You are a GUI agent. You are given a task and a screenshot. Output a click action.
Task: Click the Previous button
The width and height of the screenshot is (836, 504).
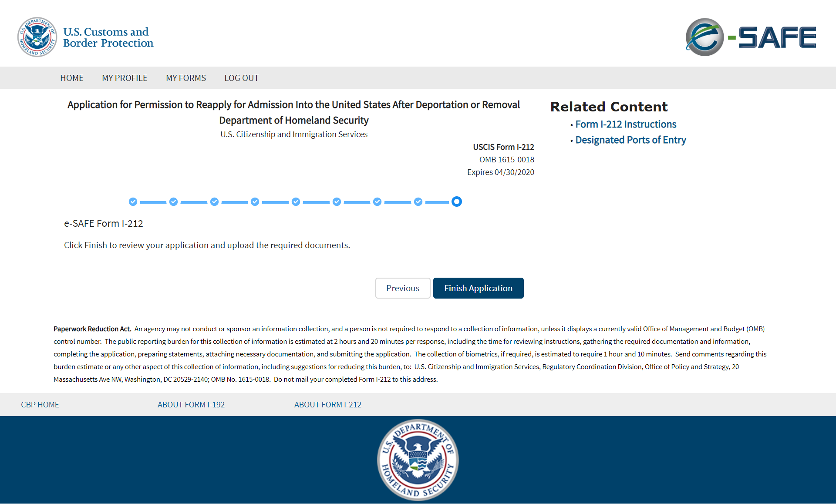pos(403,288)
